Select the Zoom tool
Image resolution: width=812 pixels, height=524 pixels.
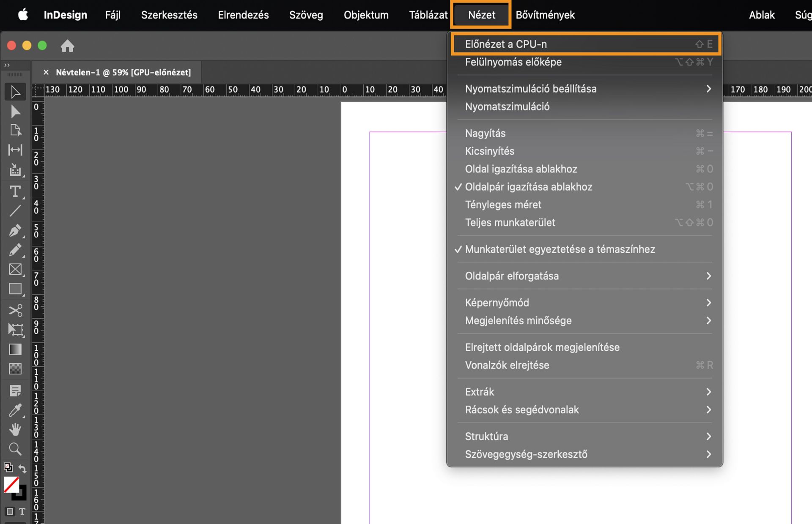coord(16,449)
